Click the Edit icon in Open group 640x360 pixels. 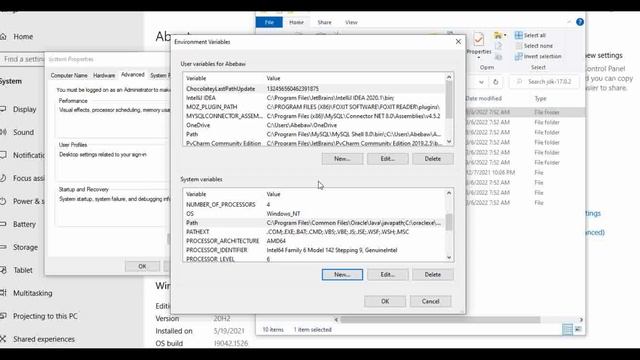click(x=498, y=46)
